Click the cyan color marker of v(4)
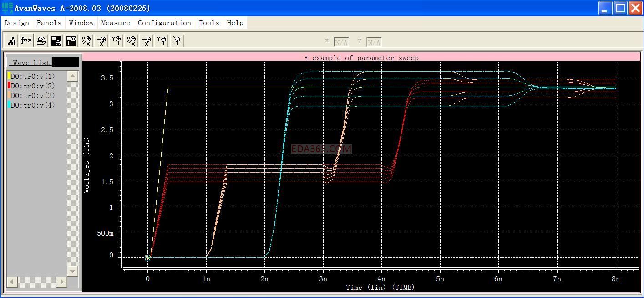Image resolution: width=644 pixels, height=298 pixels. click(x=9, y=105)
